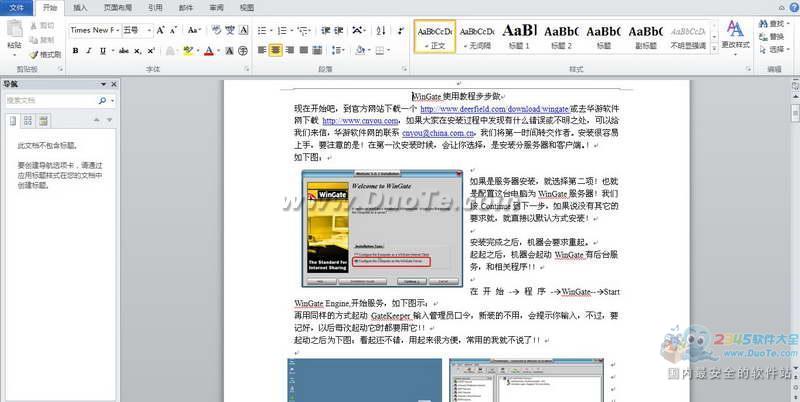Apply superscript (x²) formatting
Viewport: 800px width, 402px height.
(x=151, y=51)
